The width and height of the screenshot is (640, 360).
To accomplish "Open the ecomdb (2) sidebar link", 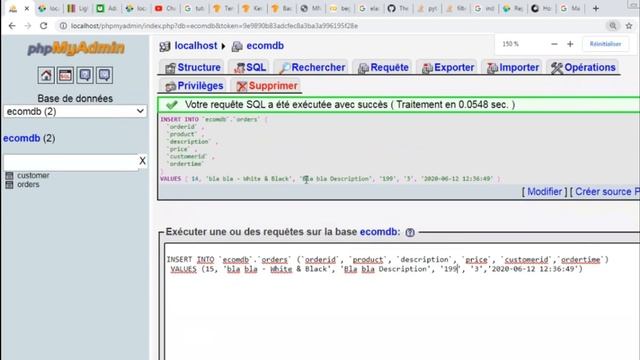I will (29, 138).
